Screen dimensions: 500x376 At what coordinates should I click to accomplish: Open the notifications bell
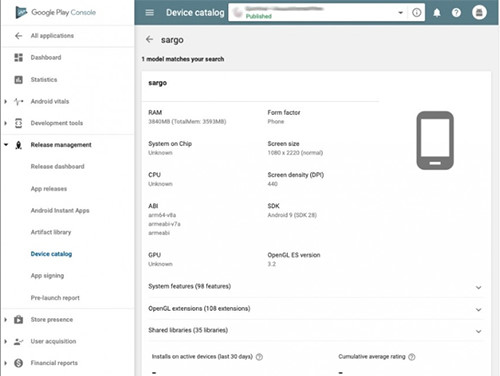pyautogui.click(x=437, y=13)
